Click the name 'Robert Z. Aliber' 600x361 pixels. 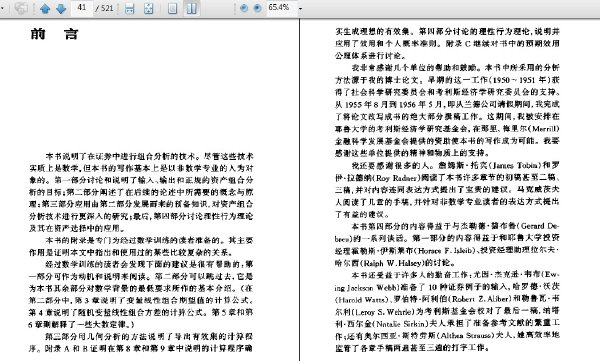(x=480, y=299)
